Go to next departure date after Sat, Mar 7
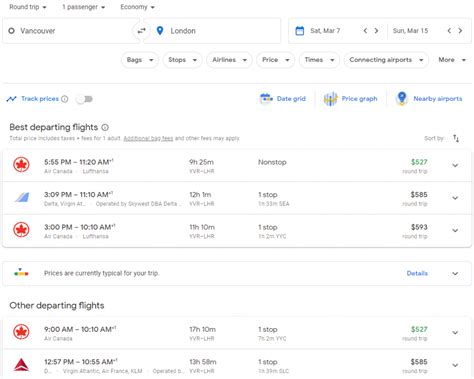This screenshot has height=379, width=474. (376, 31)
